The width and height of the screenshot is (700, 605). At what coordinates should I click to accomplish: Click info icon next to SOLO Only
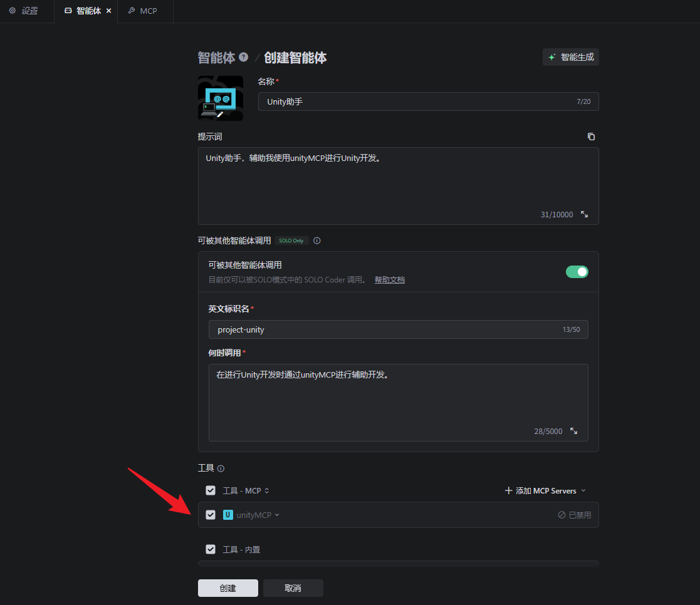click(x=317, y=240)
